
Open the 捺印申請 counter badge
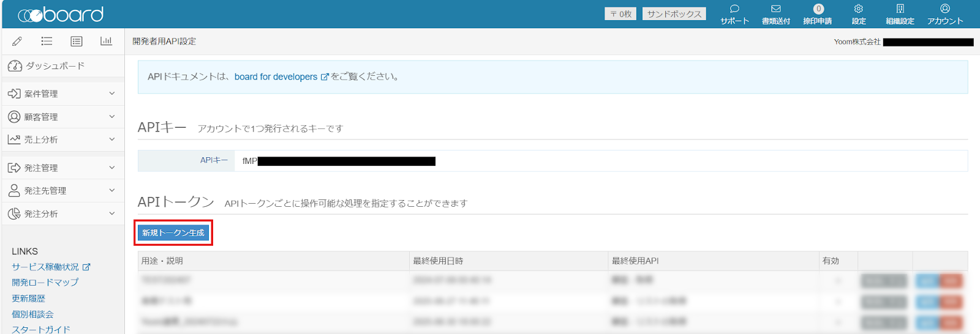[x=818, y=9]
